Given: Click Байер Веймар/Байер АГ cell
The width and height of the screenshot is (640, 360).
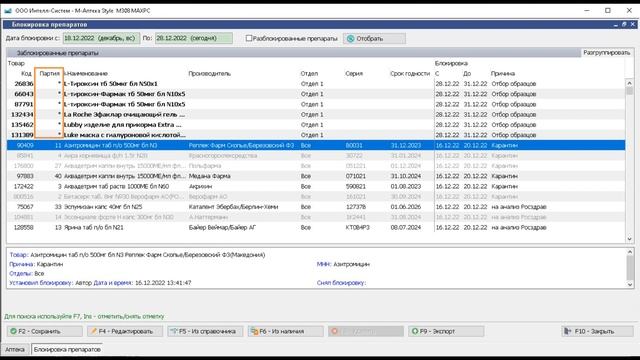Looking at the screenshot, I should pos(222,227).
